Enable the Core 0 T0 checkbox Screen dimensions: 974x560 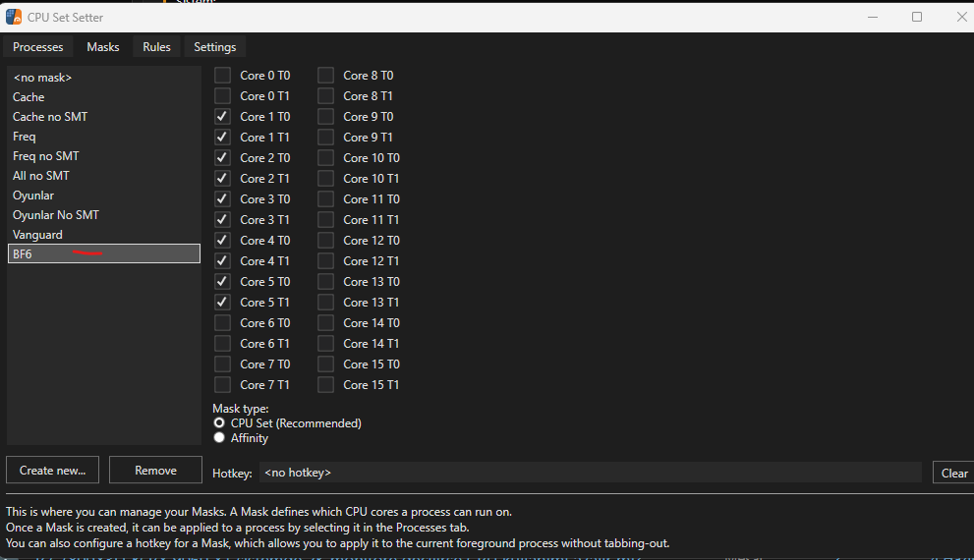tap(222, 75)
